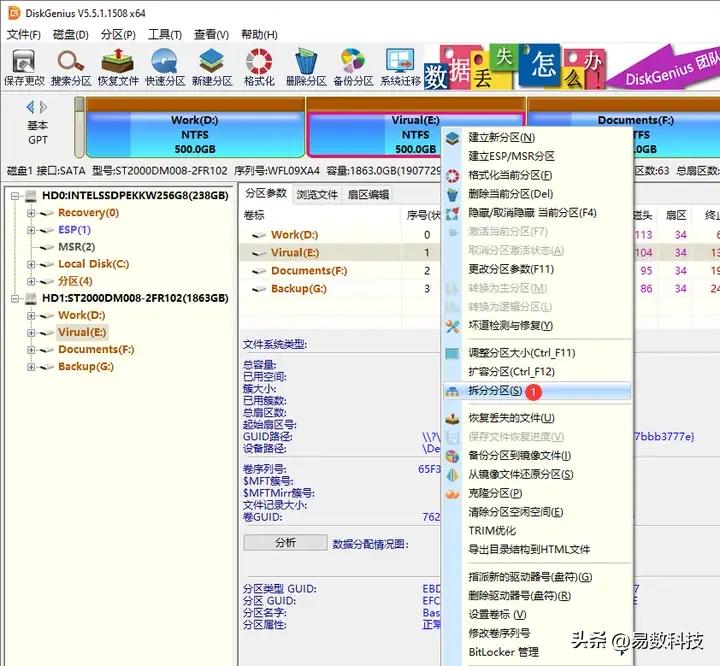
Task: Expand the 分区(4) tree node
Action: pos(31,282)
